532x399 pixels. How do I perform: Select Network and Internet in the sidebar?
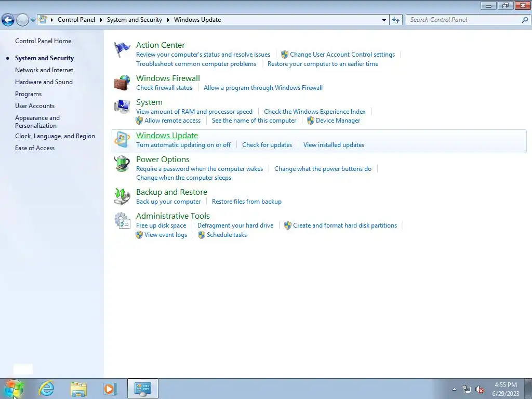[x=44, y=70]
